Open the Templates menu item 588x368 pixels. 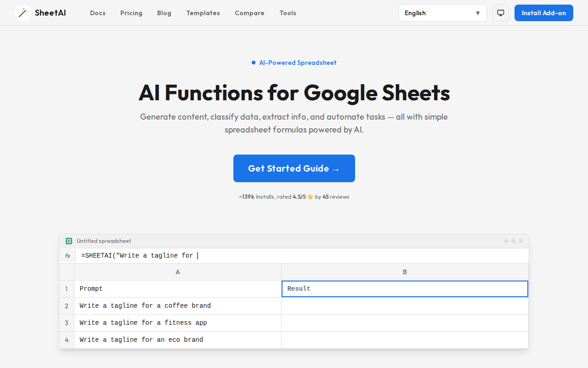(x=203, y=13)
